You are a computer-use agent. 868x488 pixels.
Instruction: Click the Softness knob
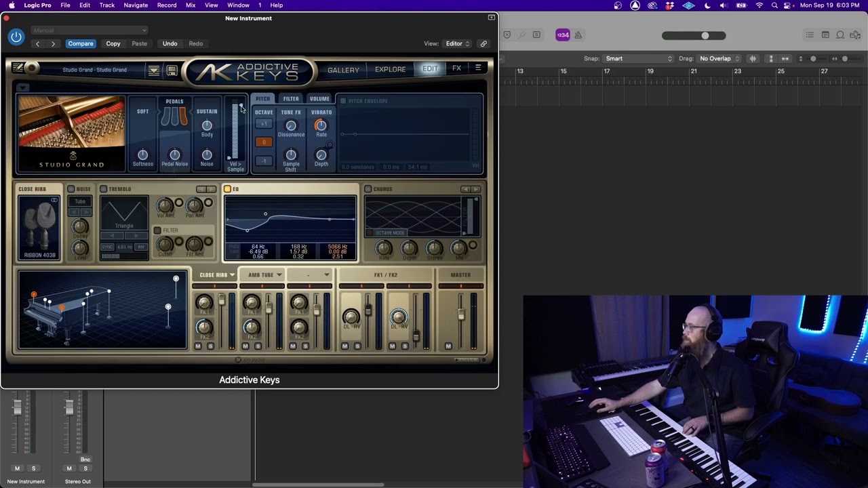[142, 155]
